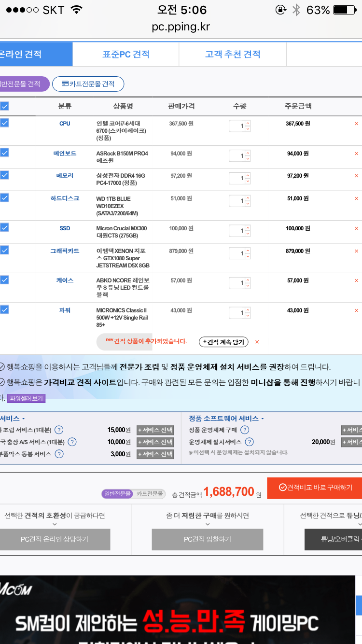Delete the 그래픽카드 item using red X
The image size is (362, 644).
coord(356,252)
